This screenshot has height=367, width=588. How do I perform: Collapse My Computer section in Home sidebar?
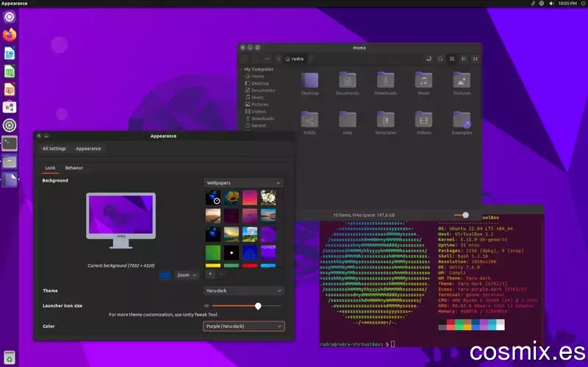pyautogui.click(x=242, y=69)
